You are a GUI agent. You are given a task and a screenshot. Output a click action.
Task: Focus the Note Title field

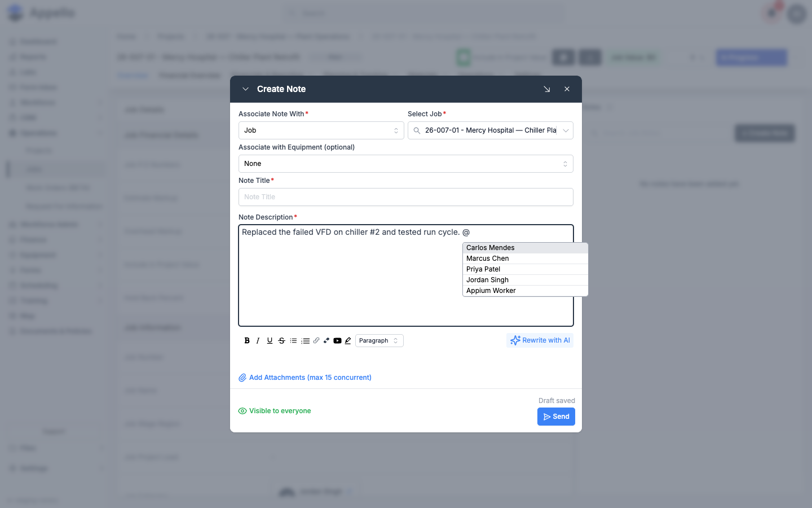click(x=406, y=197)
